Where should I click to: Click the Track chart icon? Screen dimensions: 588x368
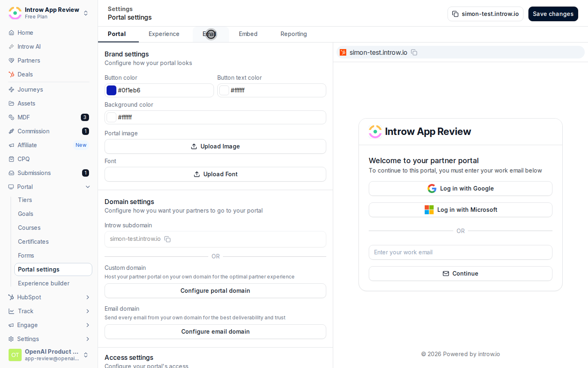[x=11, y=311]
